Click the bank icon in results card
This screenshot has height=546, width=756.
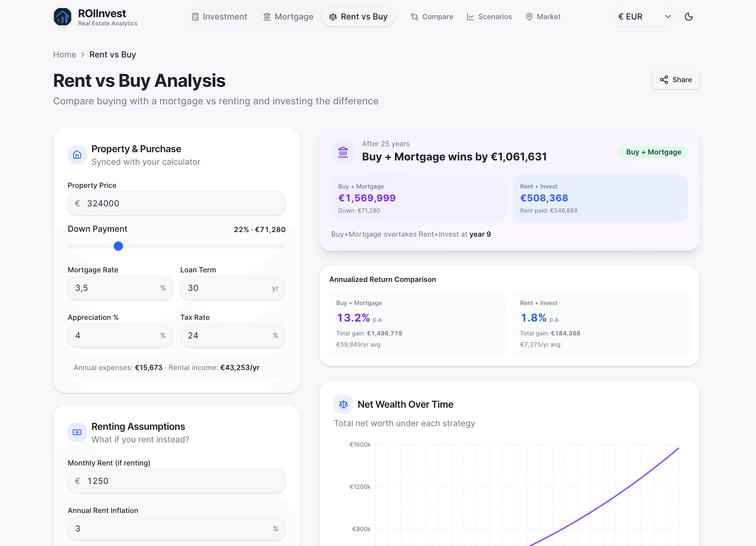point(343,152)
